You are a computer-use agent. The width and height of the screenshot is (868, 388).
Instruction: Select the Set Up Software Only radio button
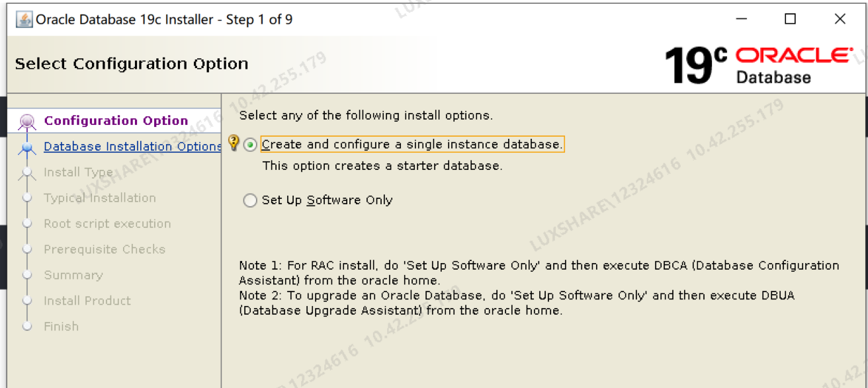tap(250, 200)
